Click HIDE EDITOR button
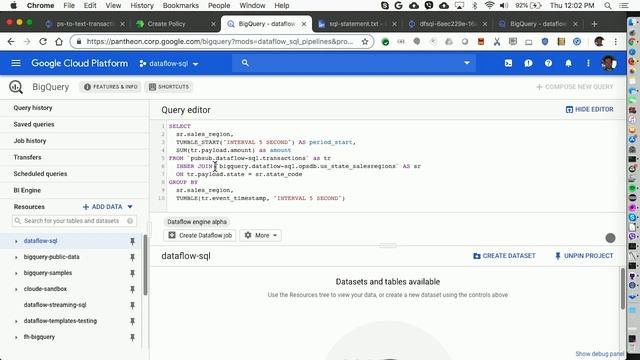 point(589,109)
